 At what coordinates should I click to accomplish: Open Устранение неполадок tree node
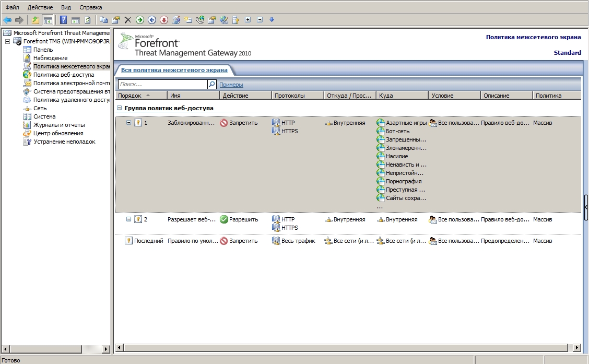64,142
